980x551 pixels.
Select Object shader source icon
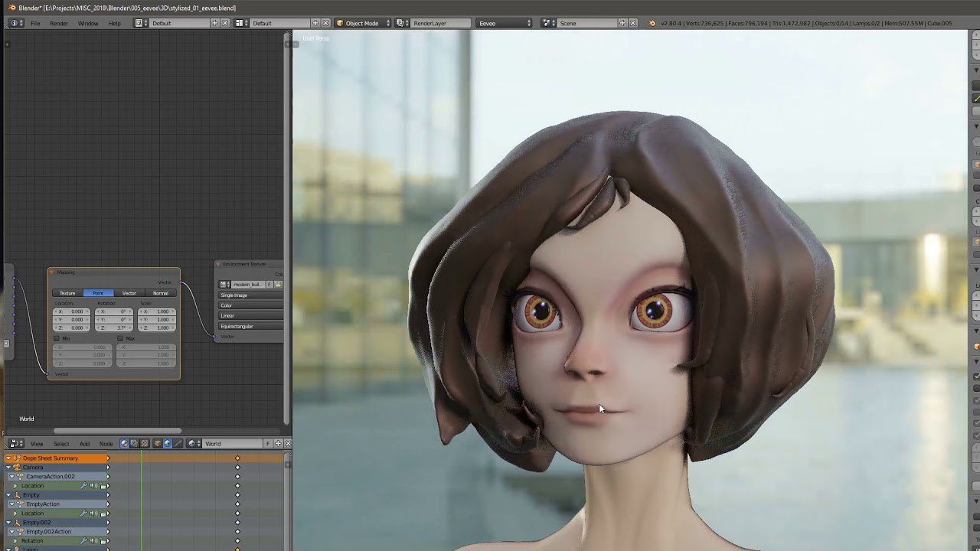pyautogui.click(x=158, y=444)
